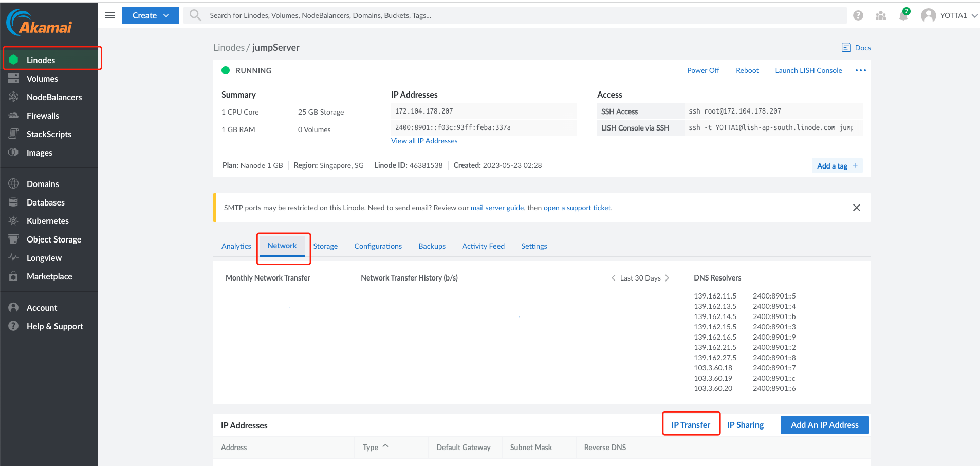Click the Images sidebar icon
Image resolution: width=980 pixels, height=466 pixels.
pyautogui.click(x=13, y=152)
